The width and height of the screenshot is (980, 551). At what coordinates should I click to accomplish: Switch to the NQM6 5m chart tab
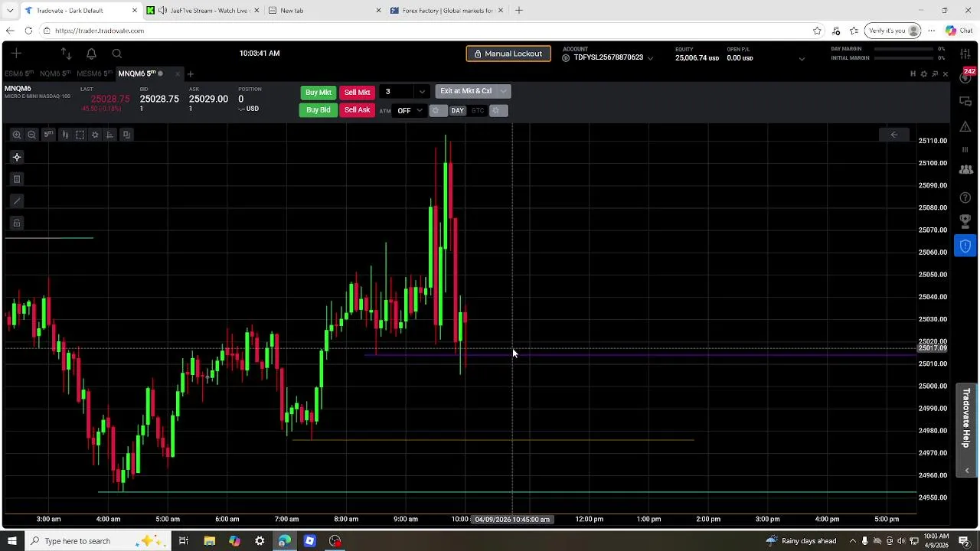click(55, 73)
